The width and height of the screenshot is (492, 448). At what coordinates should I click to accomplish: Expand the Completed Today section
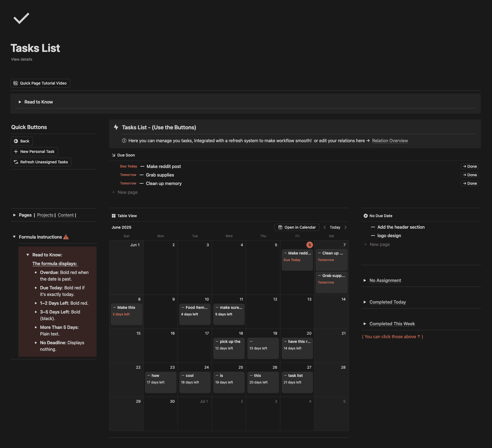click(x=365, y=302)
